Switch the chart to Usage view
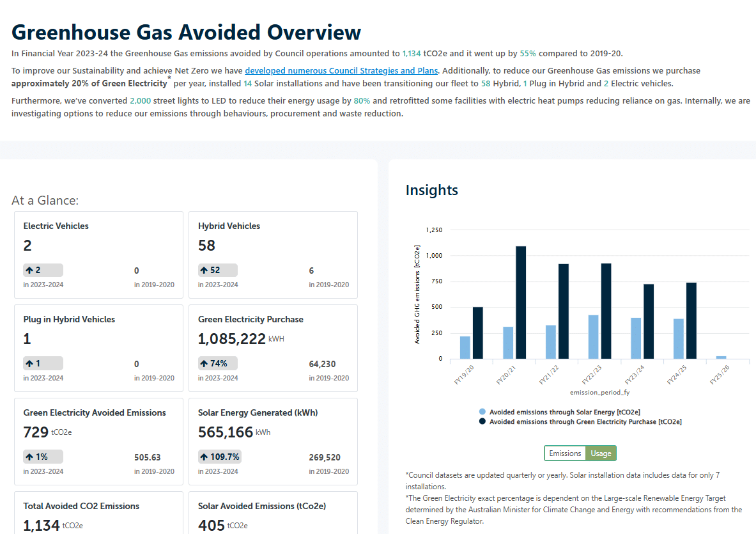Image resolution: width=756 pixels, height=534 pixels. pyautogui.click(x=601, y=453)
